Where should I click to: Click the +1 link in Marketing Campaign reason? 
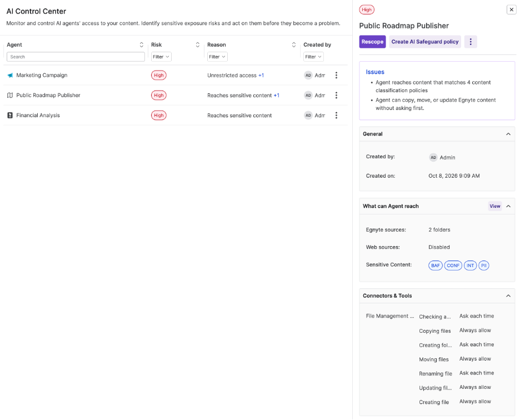[261, 76]
